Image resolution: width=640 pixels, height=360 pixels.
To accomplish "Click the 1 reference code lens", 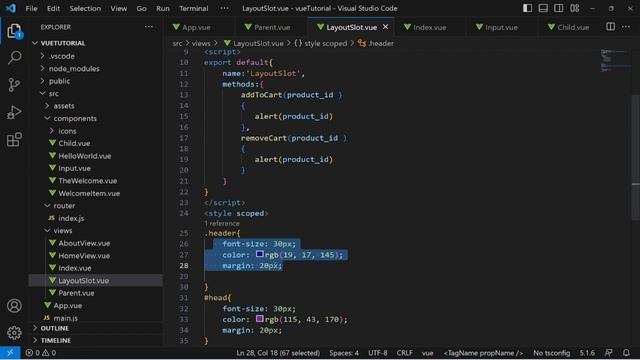I will [222, 224].
